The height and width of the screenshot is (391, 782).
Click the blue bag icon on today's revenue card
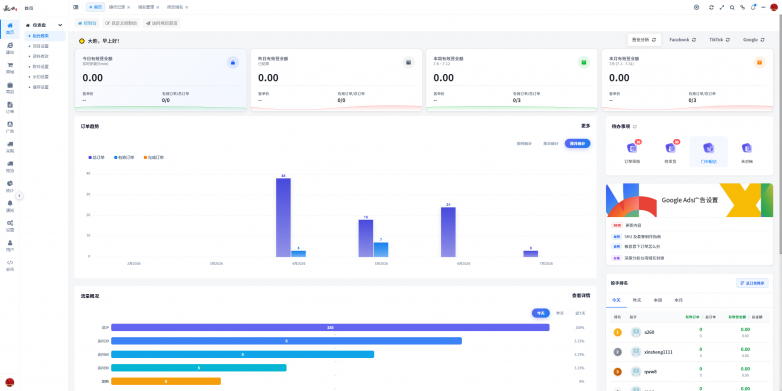click(233, 62)
